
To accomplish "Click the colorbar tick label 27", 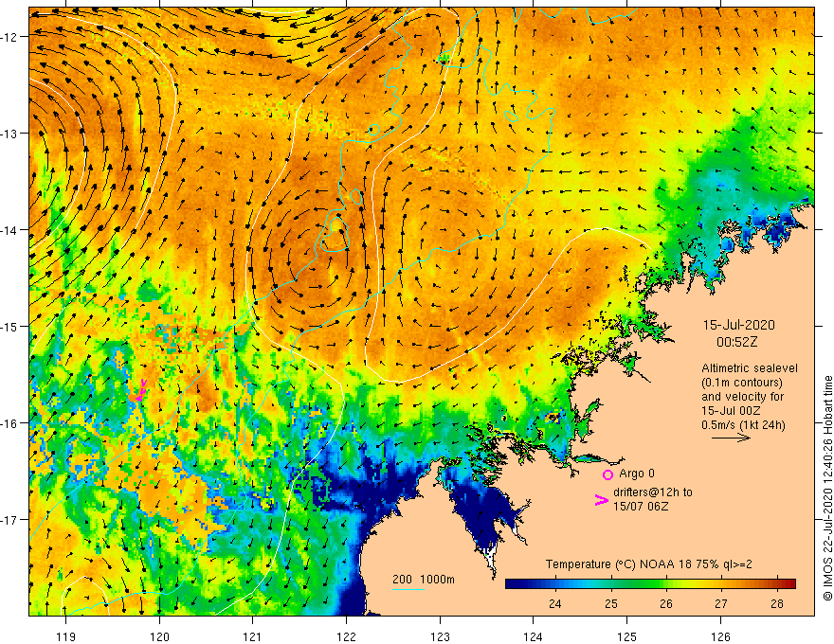I will pyautogui.click(x=720, y=603).
